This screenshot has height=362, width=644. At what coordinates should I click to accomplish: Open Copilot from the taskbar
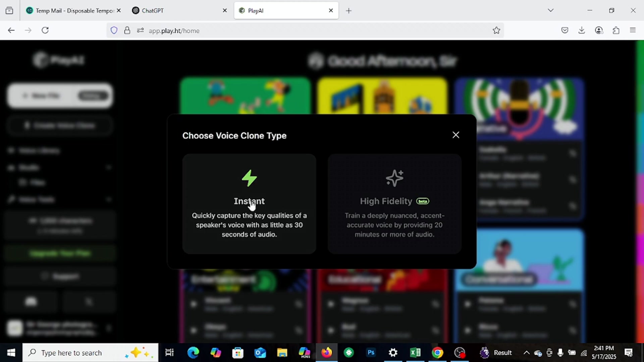click(x=216, y=353)
